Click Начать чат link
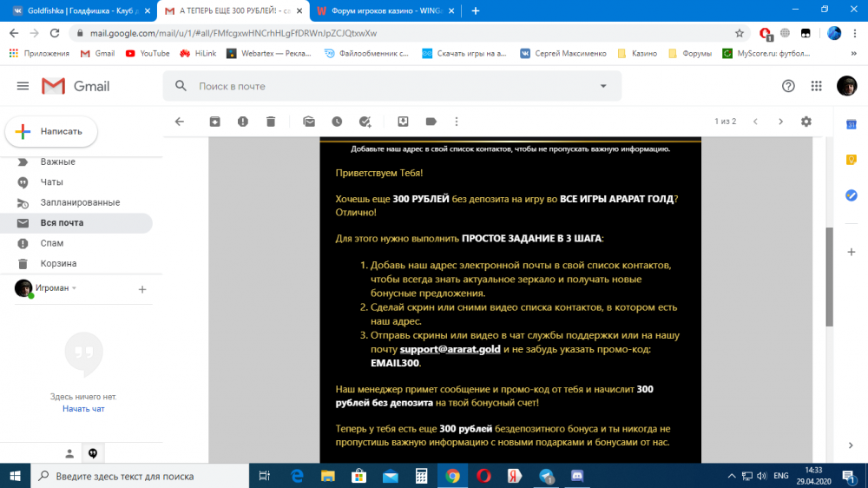This screenshot has height=488, width=868. pyautogui.click(x=83, y=409)
